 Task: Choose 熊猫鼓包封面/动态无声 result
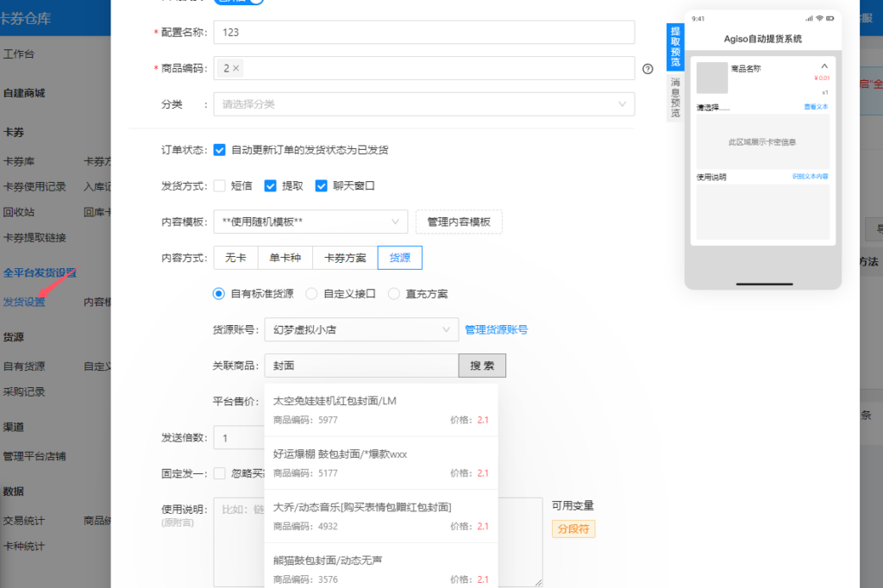click(x=380, y=567)
